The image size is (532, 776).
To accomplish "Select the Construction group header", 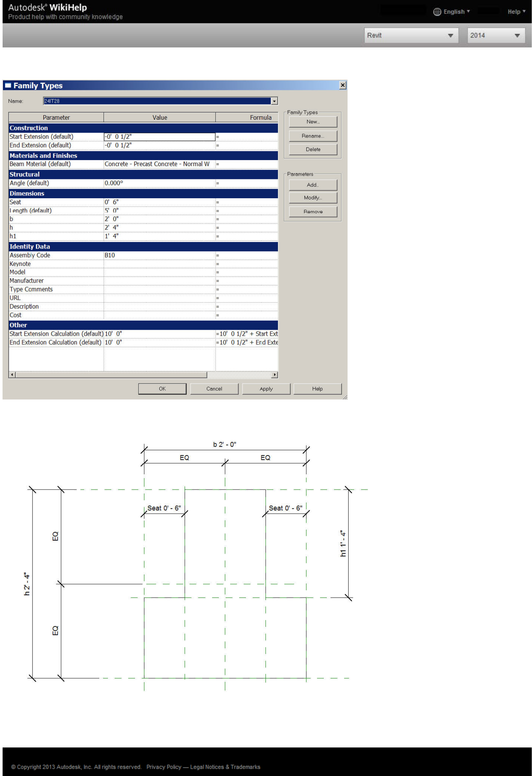I will [x=143, y=128].
